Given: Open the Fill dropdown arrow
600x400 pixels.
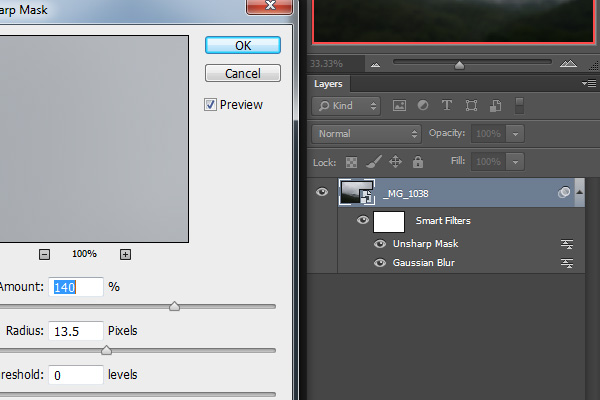Looking at the screenshot, I should [515, 162].
